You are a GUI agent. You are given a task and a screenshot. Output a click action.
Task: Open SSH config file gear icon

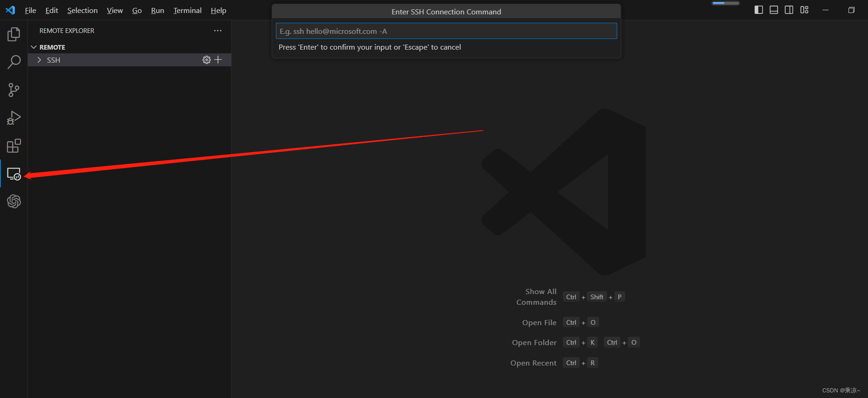(207, 60)
